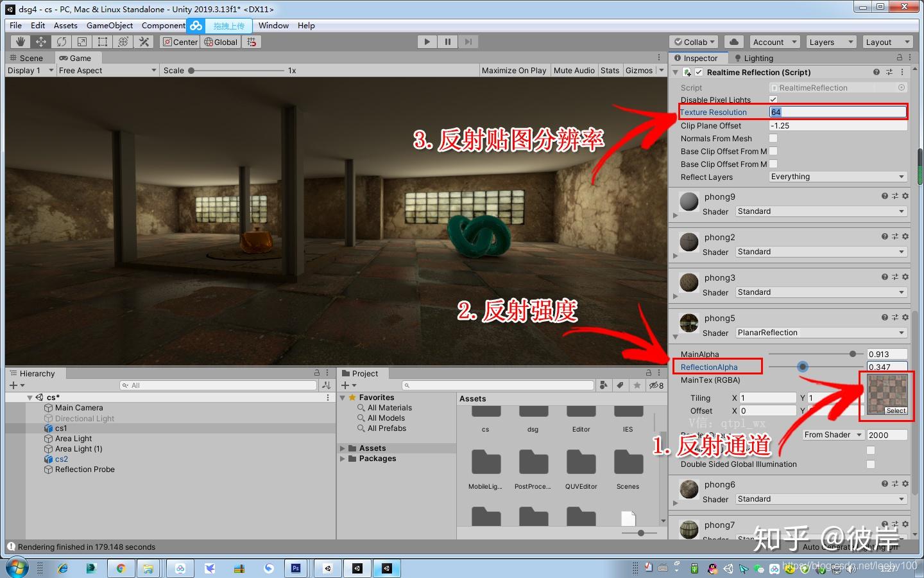This screenshot has width=924, height=578.
Task: Expand the Packages folder in Project panel
Action: click(x=342, y=459)
